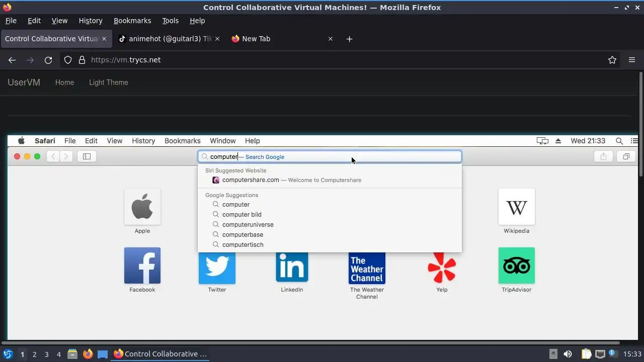Bookmark this page with star icon
Image resolution: width=644 pixels, height=362 pixels.
click(612, 60)
